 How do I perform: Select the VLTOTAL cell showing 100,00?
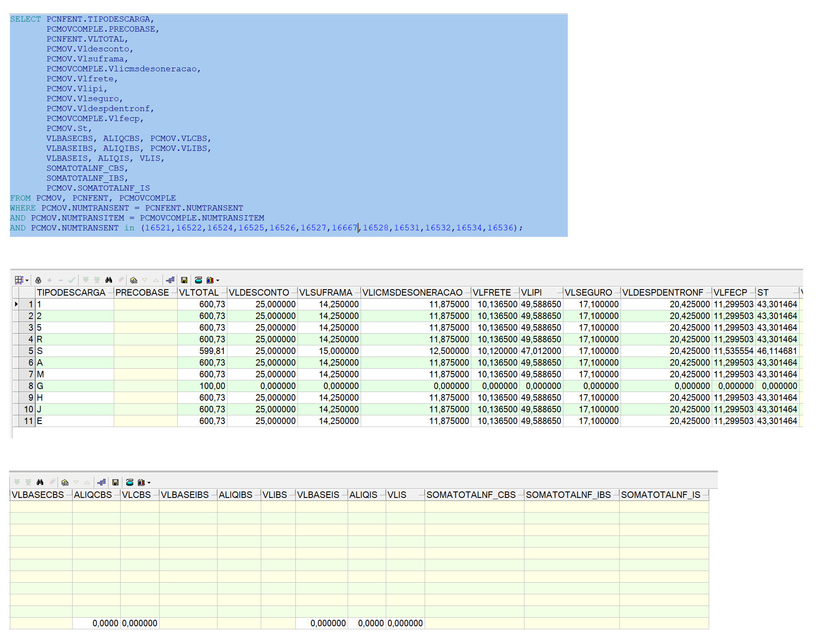click(202, 386)
